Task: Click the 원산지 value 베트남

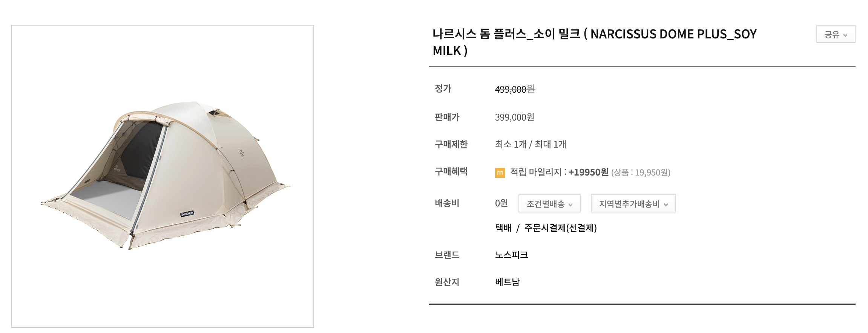Action: 507,282
